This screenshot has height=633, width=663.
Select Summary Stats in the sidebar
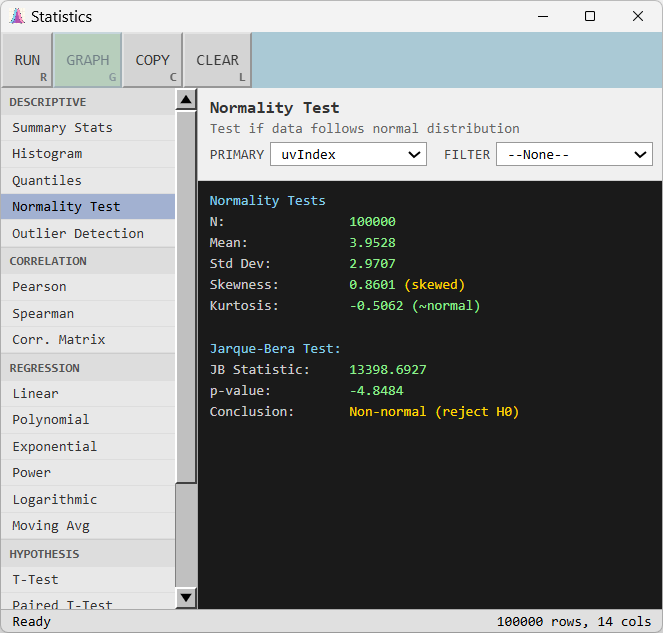(x=62, y=128)
